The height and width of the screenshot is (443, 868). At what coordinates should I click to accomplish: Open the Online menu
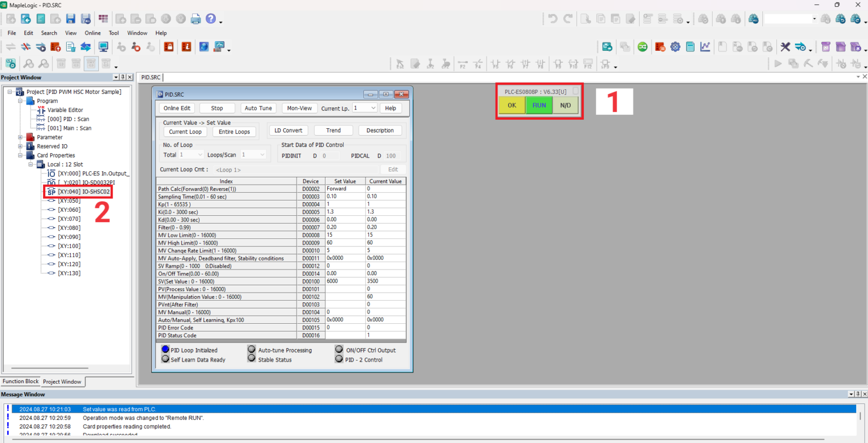tap(92, 33)
